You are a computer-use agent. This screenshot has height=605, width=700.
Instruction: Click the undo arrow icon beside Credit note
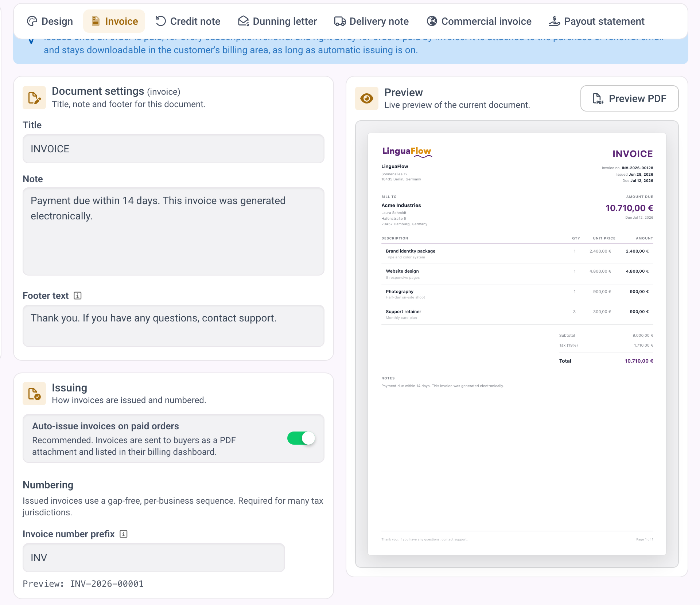161,21
